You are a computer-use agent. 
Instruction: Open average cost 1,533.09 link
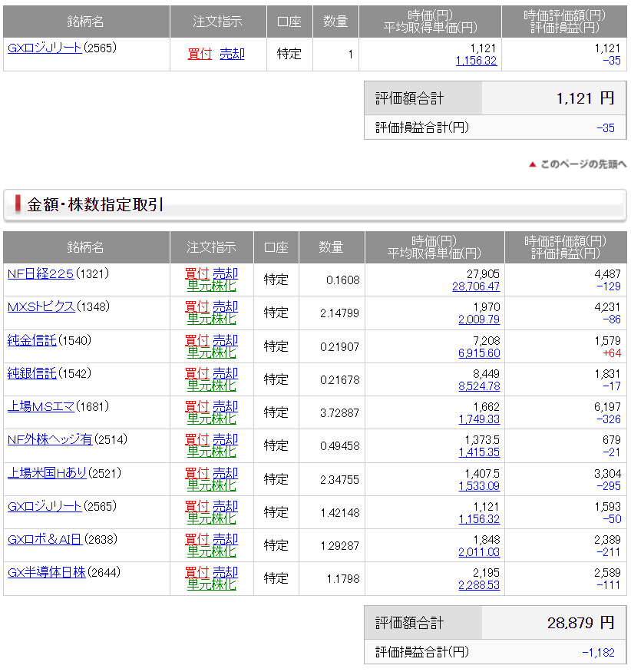point(479,486)
